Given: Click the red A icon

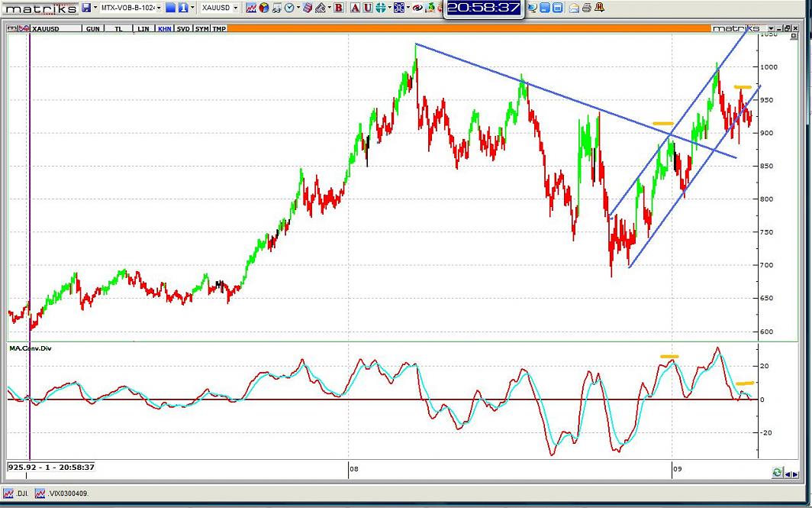Looking at the screenshot, I should (355, 8).
